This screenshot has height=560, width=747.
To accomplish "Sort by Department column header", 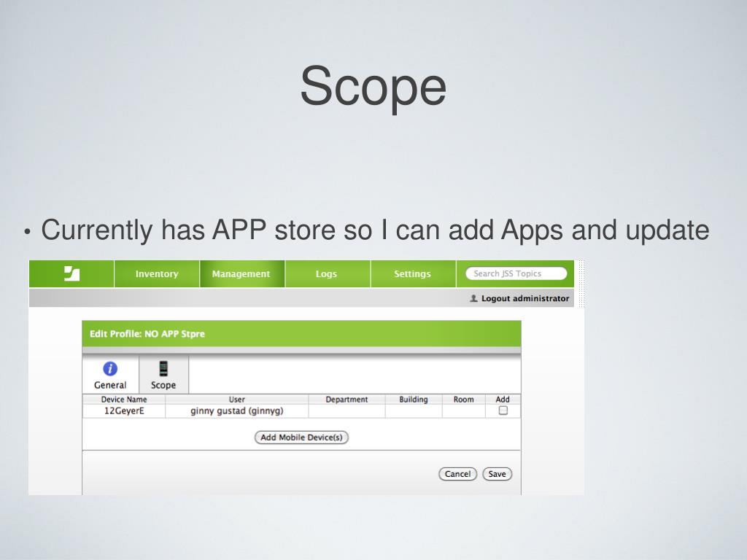I will 347,400.
